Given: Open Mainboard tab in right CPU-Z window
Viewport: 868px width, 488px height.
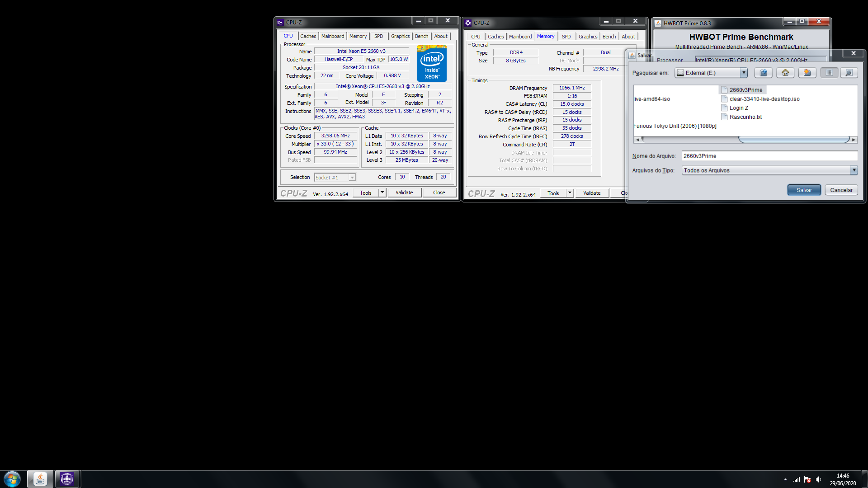Looking at the screenshot, I should coord(520,37).
